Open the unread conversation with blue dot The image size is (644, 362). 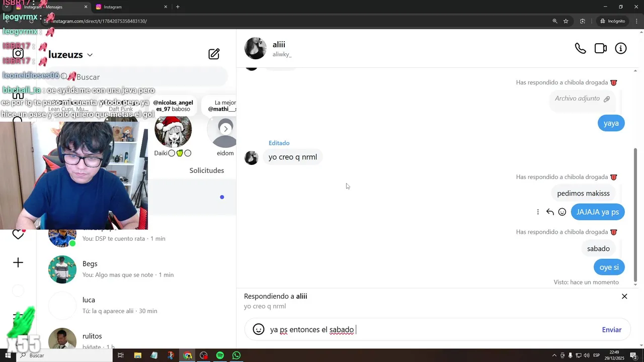[x=192, y=197]
